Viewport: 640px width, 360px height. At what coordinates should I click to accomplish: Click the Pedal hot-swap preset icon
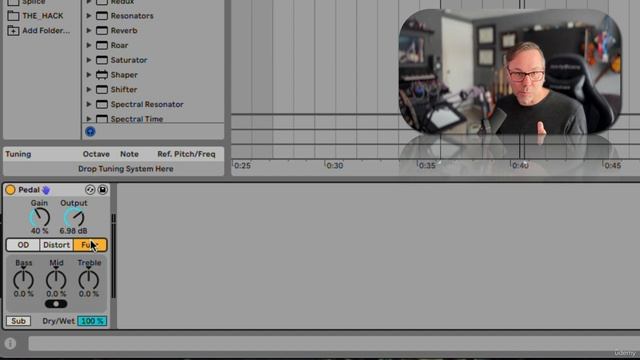pos(90,190)
